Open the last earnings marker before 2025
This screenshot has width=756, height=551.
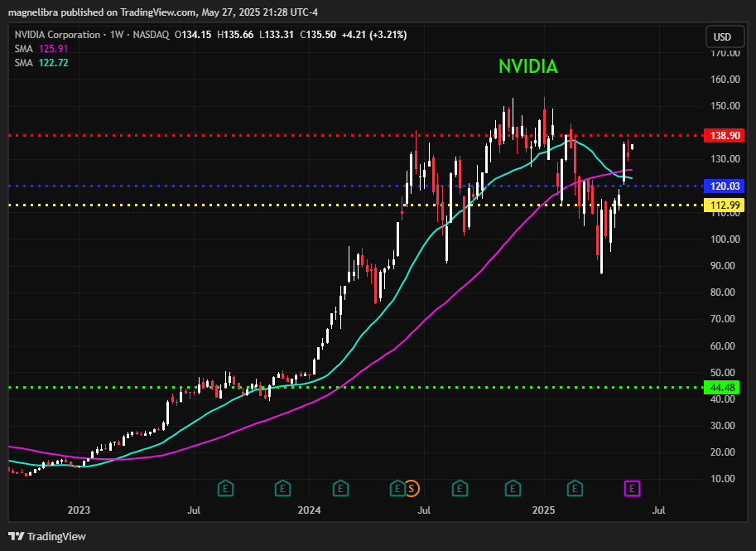(513, 489)
